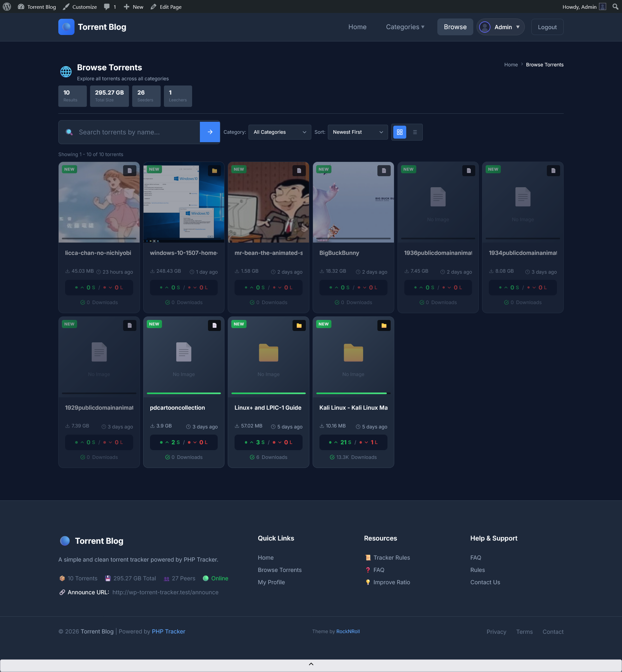Click the comments bubble icon in admin bar
The height and width of the screenshot is (672, 622).
[107, 7]
